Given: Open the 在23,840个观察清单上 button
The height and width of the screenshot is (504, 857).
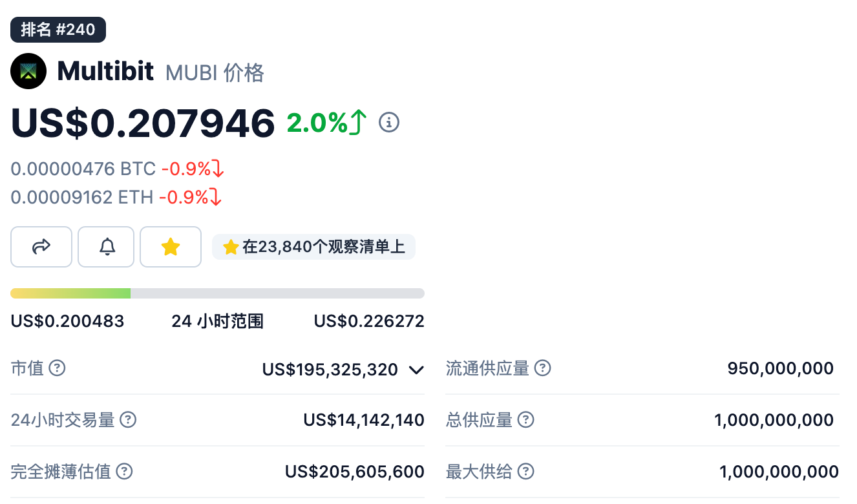Looking at the screenshot, I should [x=313, y=247].
